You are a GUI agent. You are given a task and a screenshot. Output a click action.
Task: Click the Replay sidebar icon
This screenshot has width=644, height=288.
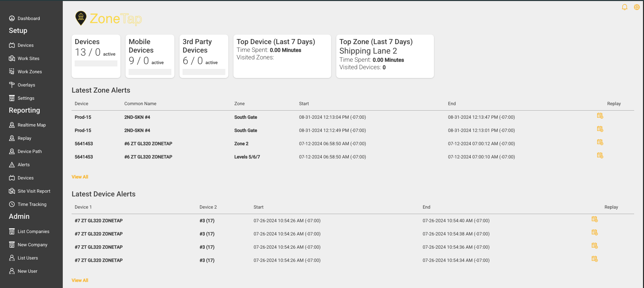(x=12, y=138)
